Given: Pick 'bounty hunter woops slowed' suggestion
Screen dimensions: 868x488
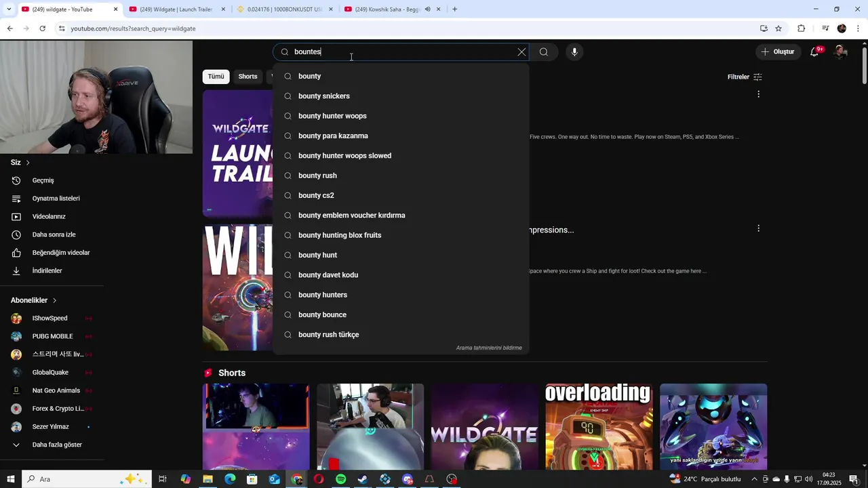Looking at the screenshot, I should (401, 156).
